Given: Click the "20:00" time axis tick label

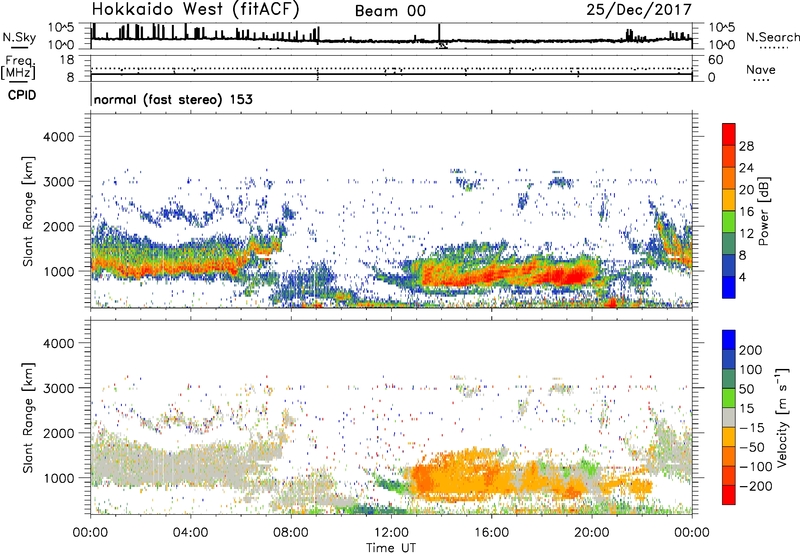Looking at the screenshot, I should [x=591, y=533].
